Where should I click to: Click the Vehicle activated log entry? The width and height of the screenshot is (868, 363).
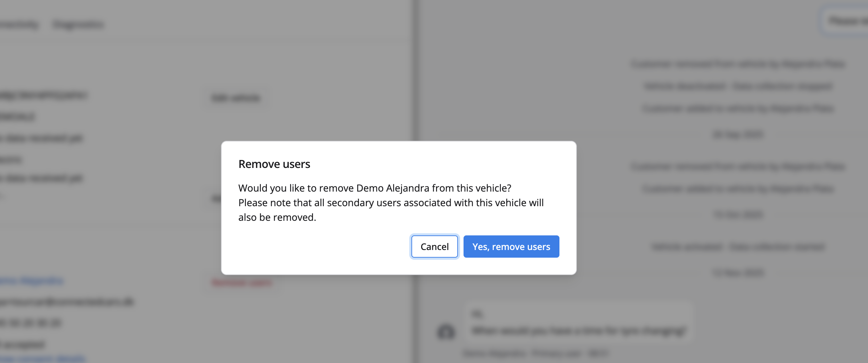(x=738, y=247)
